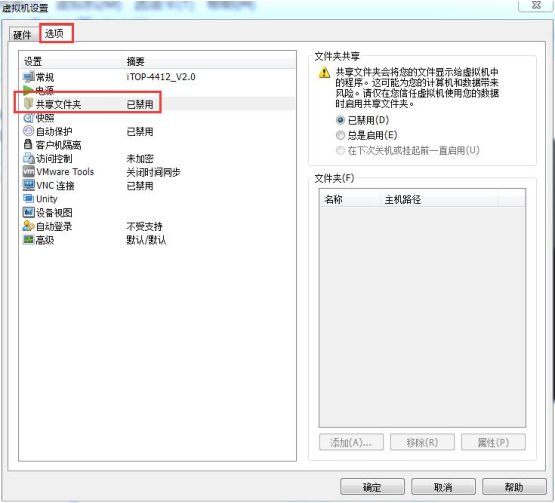
Task: Switch to the 选项 tab
Action: (x=55, y=34)
